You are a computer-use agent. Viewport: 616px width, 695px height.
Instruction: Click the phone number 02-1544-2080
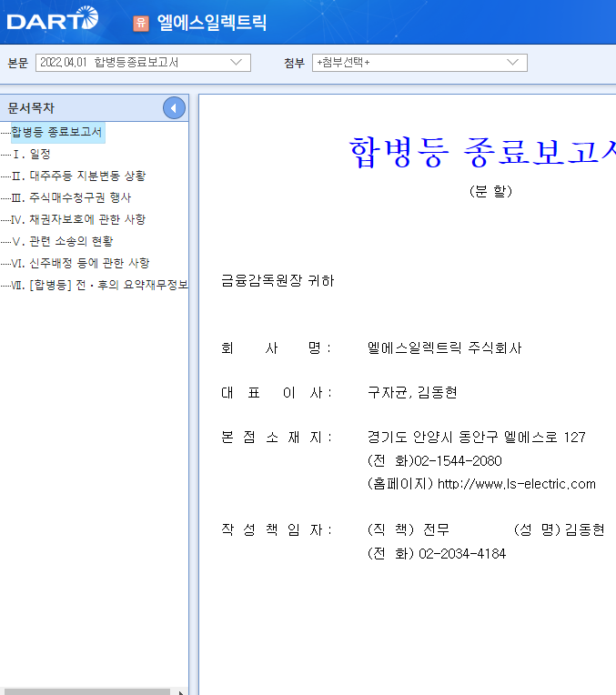[x=458, y=461]
